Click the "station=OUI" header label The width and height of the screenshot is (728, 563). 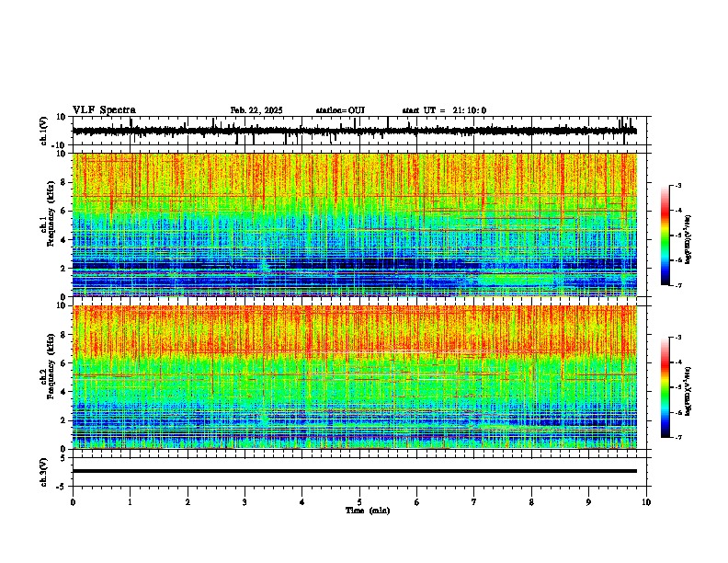340,110
